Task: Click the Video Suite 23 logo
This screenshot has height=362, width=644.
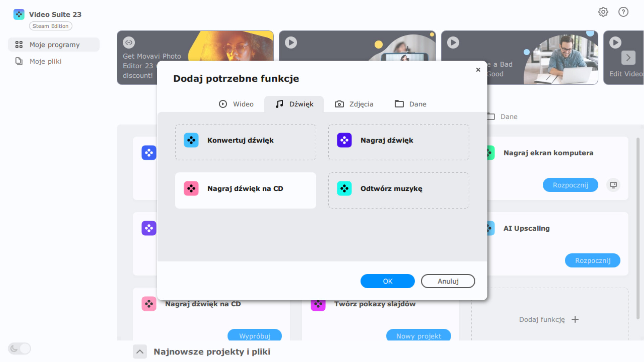Action: [x=19, y=14]
